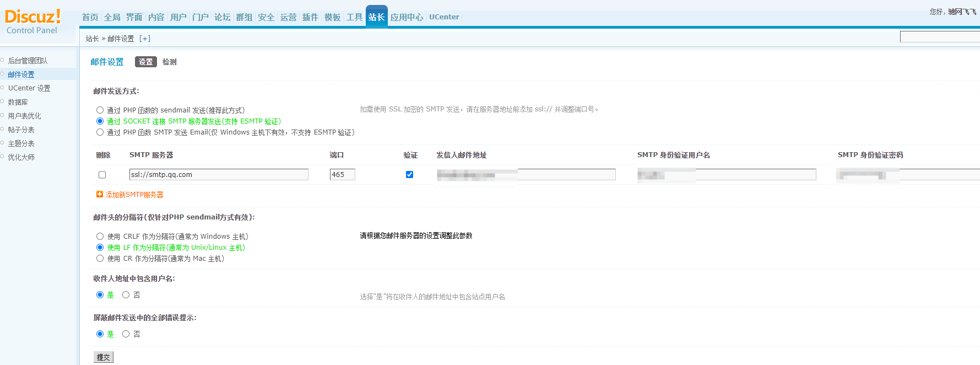This screenshot has height=365, width=980.
Task: Choose CRLF as the mail header separator
Action: pyautogui.click(x=100, y=237)
